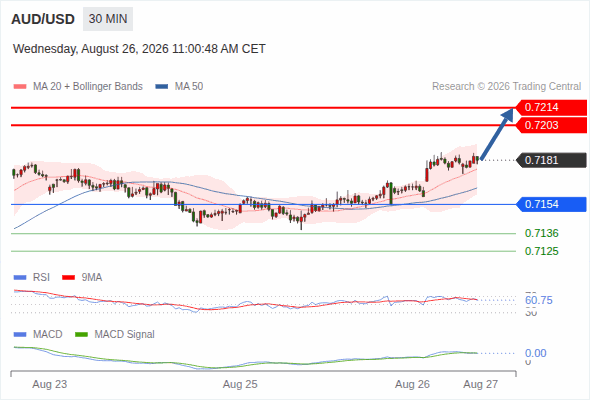
Task: Click the MA 50 legend swatch
Action: 162,87
